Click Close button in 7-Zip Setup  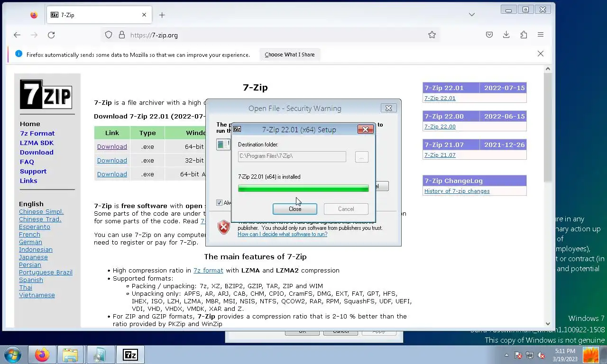(x=295, y=209)
